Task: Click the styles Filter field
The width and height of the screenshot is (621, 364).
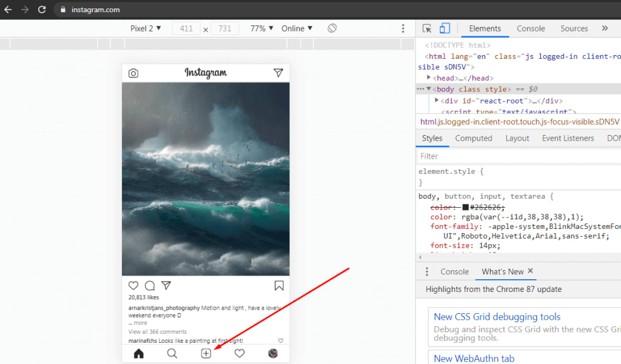Action: (519, 156)
